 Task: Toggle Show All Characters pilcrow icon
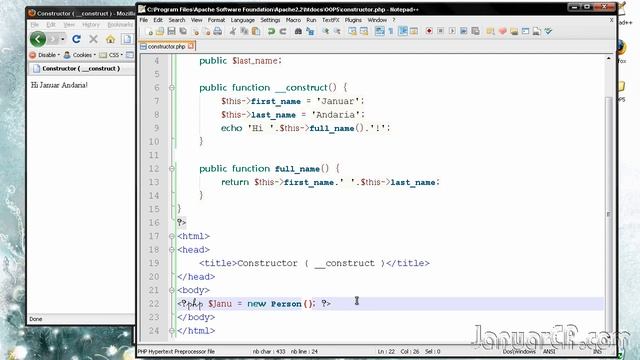(391, 31)
